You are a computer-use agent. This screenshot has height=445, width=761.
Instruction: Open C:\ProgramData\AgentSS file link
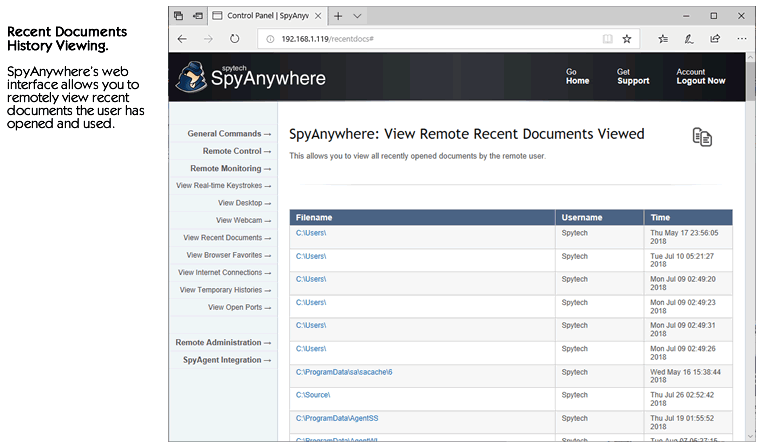(337, 418)
